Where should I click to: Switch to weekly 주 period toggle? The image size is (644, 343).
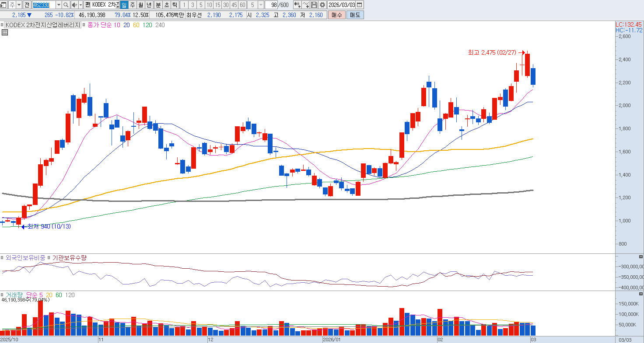(133, 5)
